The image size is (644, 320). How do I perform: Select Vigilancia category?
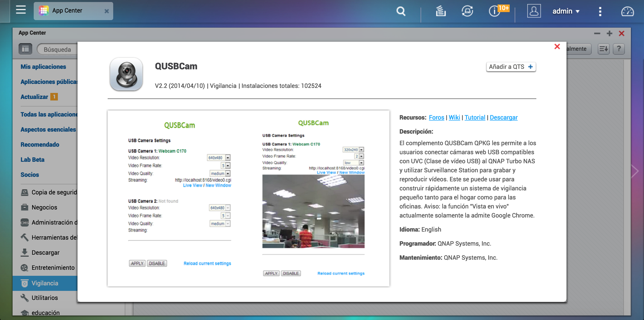45,283
